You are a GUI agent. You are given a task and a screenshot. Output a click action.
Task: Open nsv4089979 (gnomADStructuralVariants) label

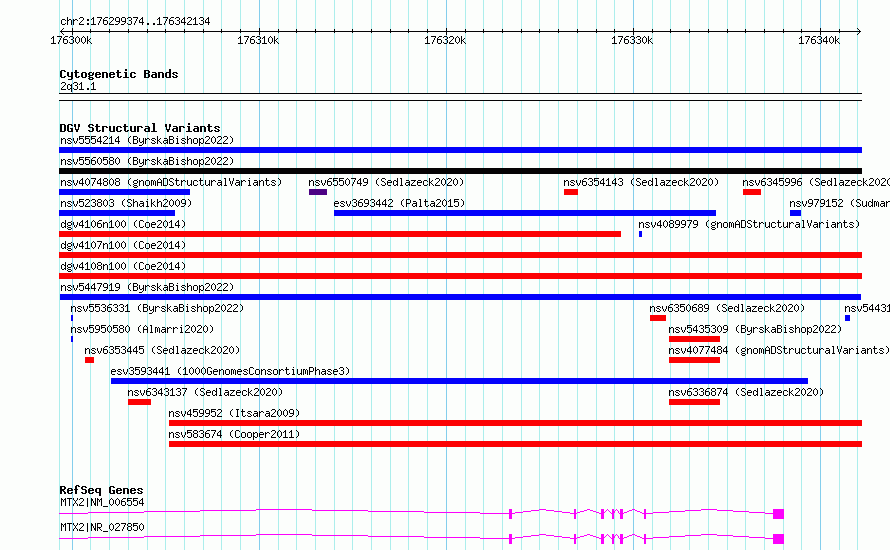click(x=749, y=224)
